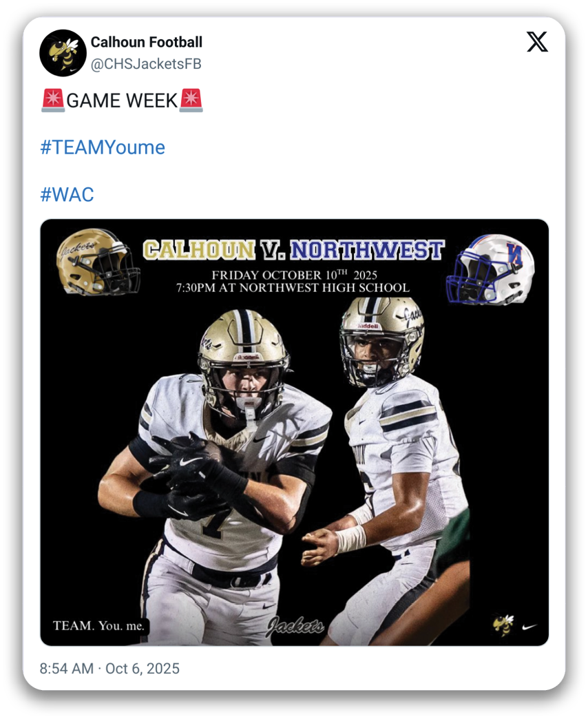Follow the #TEAMYoume hashtag

pyautogui.click(x=103, y=147)
